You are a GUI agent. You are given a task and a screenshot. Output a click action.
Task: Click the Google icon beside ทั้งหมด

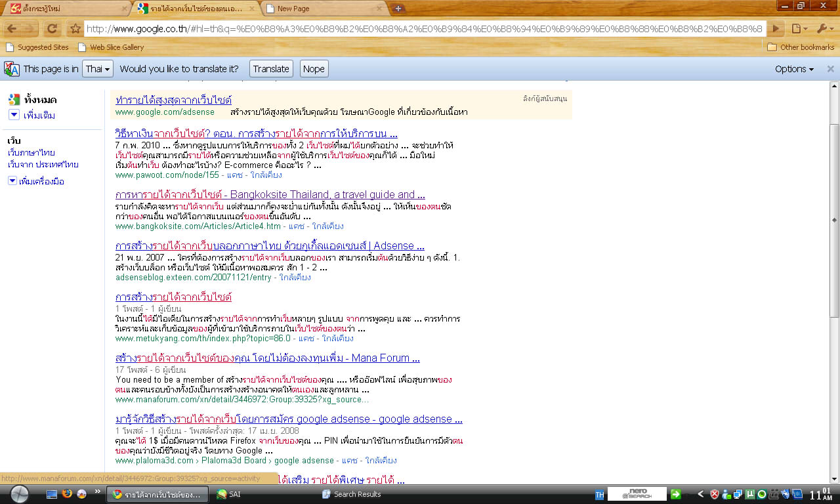14,100
